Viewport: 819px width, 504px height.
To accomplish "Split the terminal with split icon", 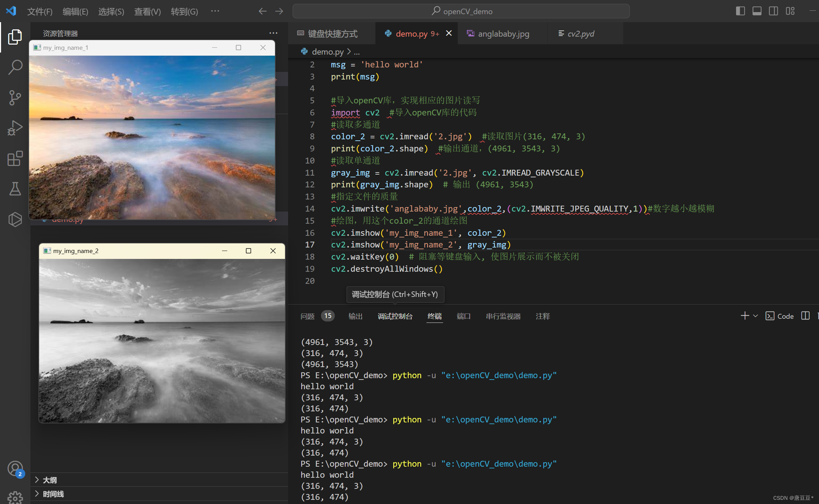I will point(806,316).
